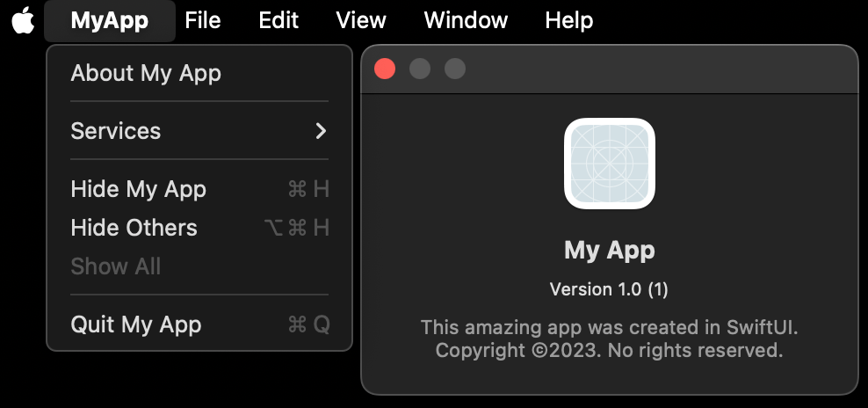Choose Quit My App
Viewport: 868px width, 408px height.
tap(199, 324)
